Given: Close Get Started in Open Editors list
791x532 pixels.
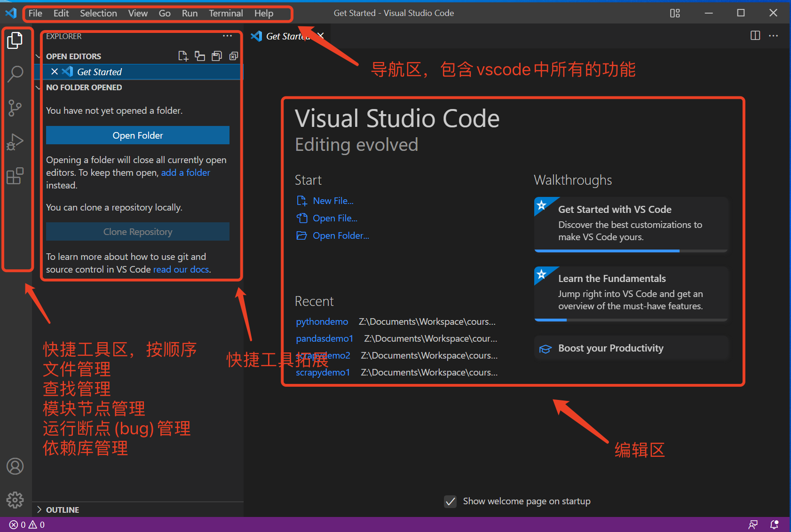Looking at the screenshot, I should click(x=55, y=71).
